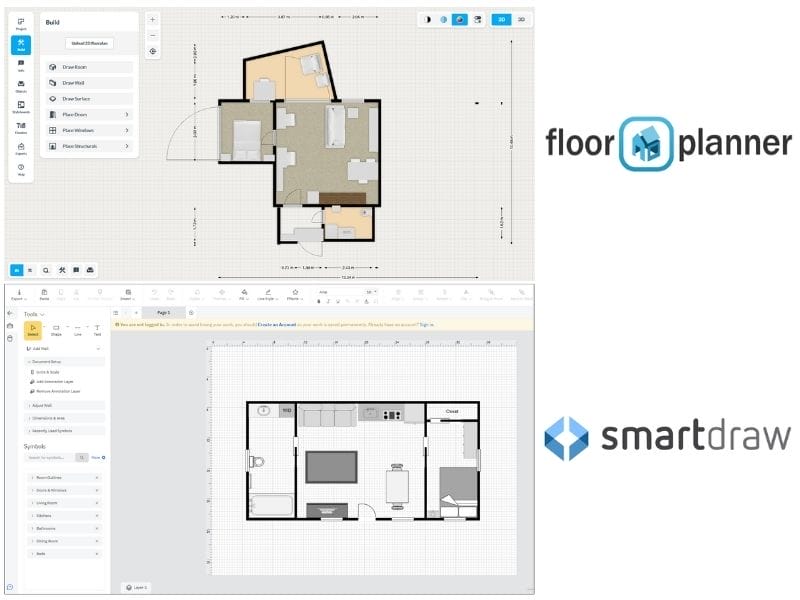Image resolution: width=800 pixels, height=600 pixels.
Task: Toggle the contrast mode icon in Floorplanner toolbar
Action: coord(427,19)
